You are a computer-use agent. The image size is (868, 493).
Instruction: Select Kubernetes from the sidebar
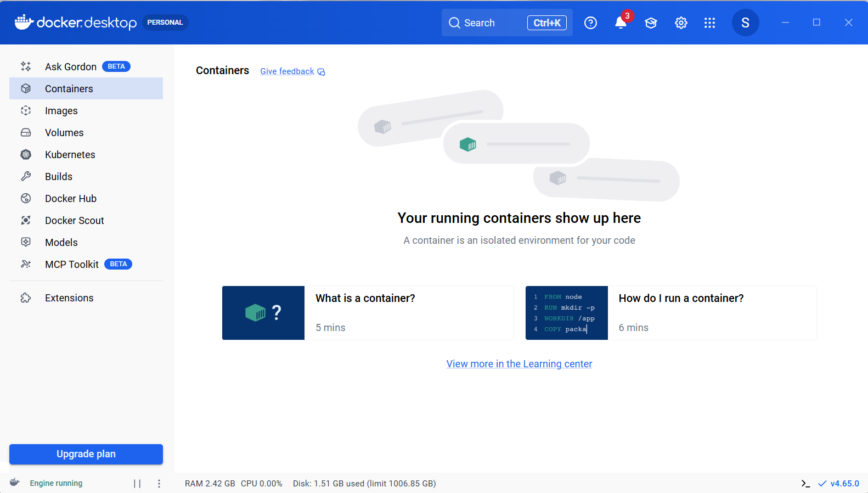point(70,155)
